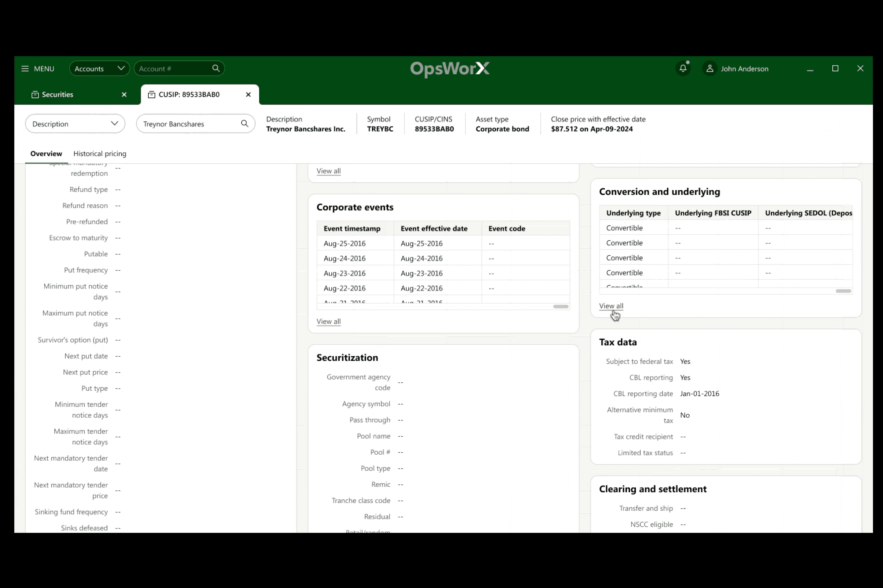Viewport: 883px width, 588px height.
Task: Switch to the Securities tab
Action: pyautogui.click(x=57, y=95)
